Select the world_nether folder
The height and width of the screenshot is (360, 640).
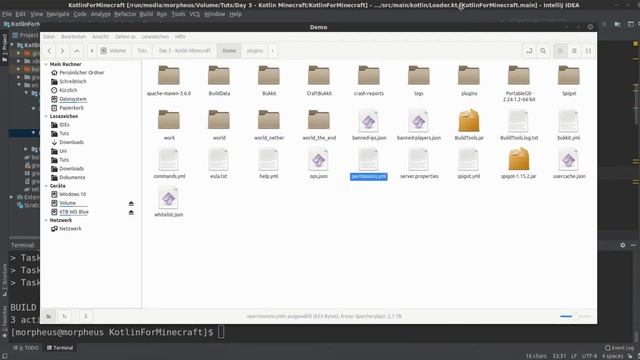point(269,124)
